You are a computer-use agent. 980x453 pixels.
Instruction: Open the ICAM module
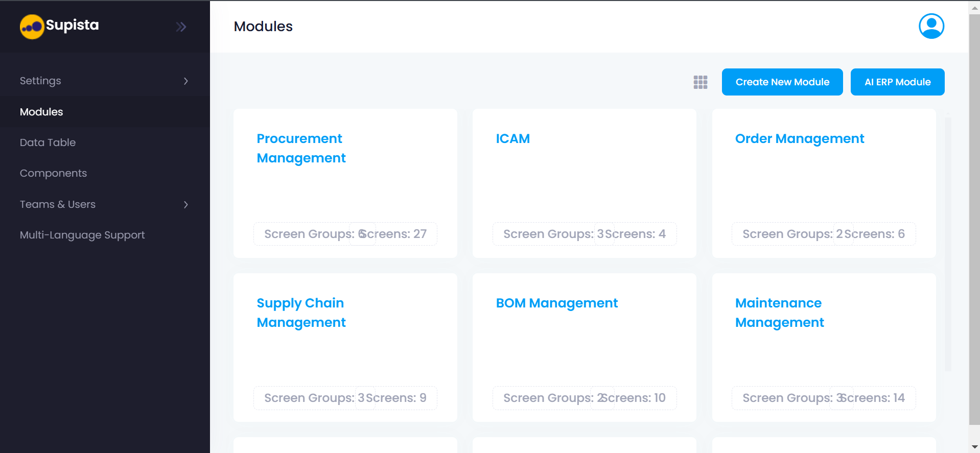click(x=512, y=138)
